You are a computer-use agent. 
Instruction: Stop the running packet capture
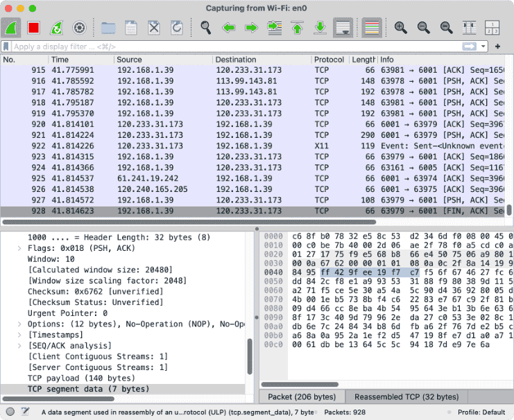click(33, 28)
